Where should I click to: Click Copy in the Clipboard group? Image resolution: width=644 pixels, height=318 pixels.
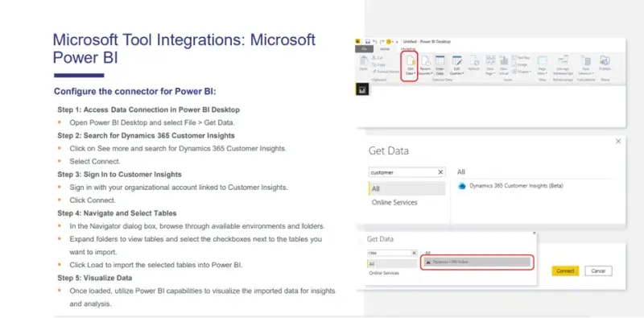point(378,65)
